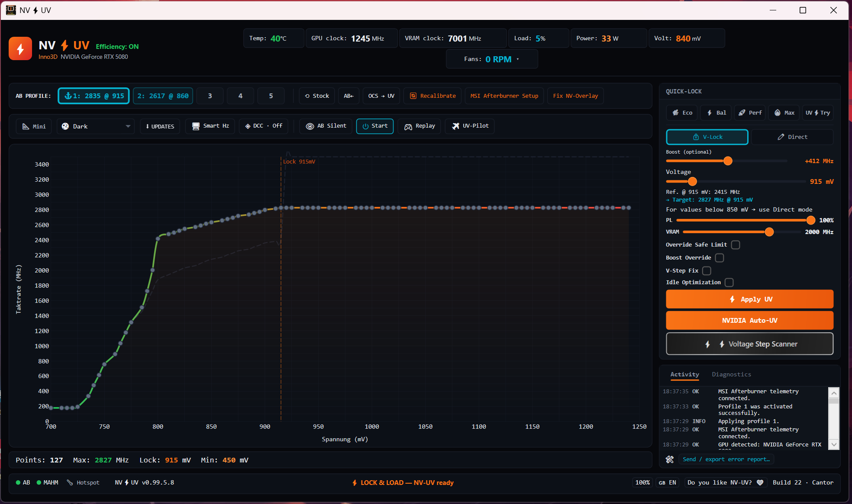Image resolution: width=852 pixels, height=504 pixels.
Task: Open the GB EN language selector
Action: [x=667, y=482]
